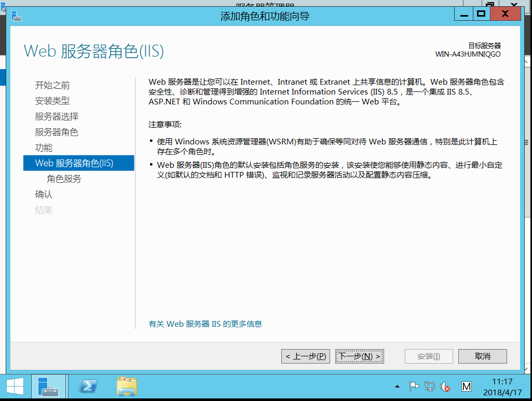Screen dimensions: 532x401
Task: Click 取消 to cancel wizard
Action: (483, 356)
